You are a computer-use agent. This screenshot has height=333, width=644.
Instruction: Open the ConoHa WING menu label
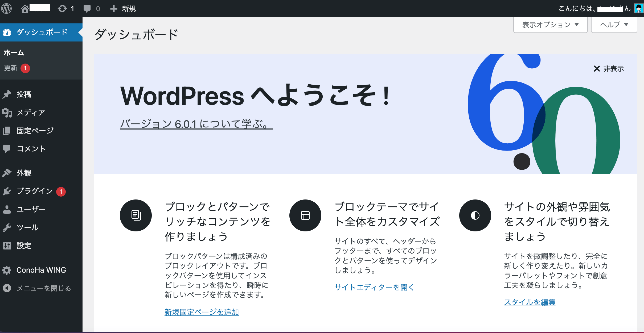41,270
